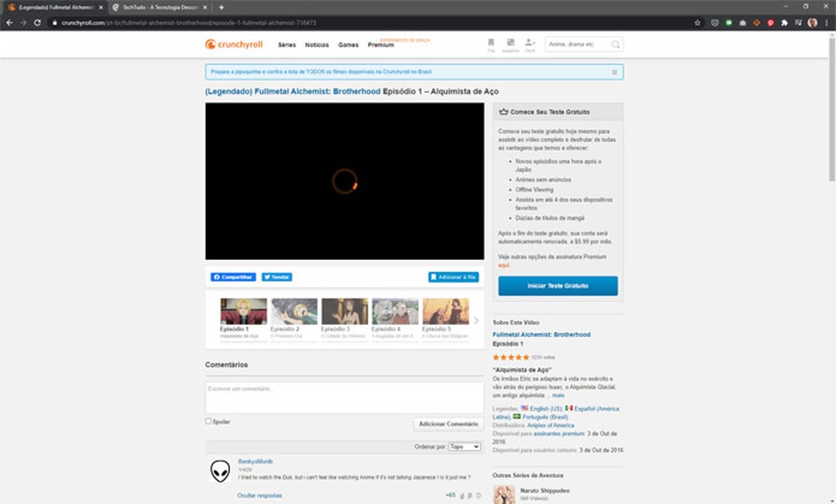Screen dimensions: 836x504
Task: Tweet the episode with Twitter icon
Action: [x=276, y=277]
